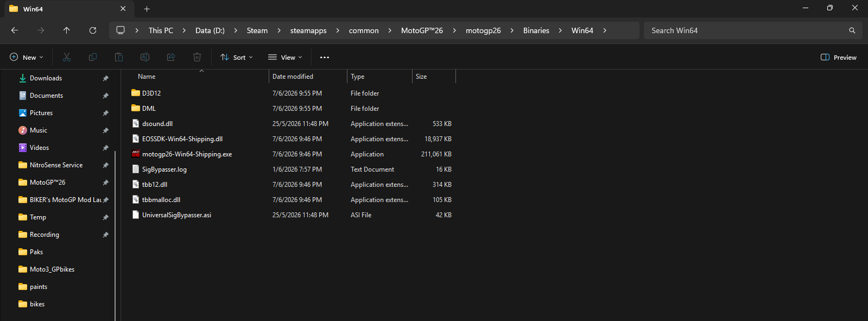Open the View dropdown
Viewport: 868px width, 321px height.
pos(285,57)
